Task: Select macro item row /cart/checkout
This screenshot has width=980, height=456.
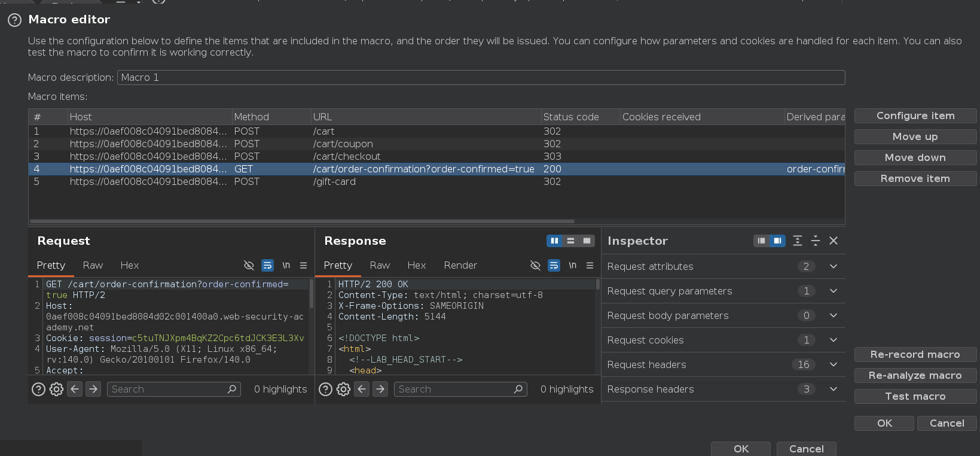Action: coord(436,156)
